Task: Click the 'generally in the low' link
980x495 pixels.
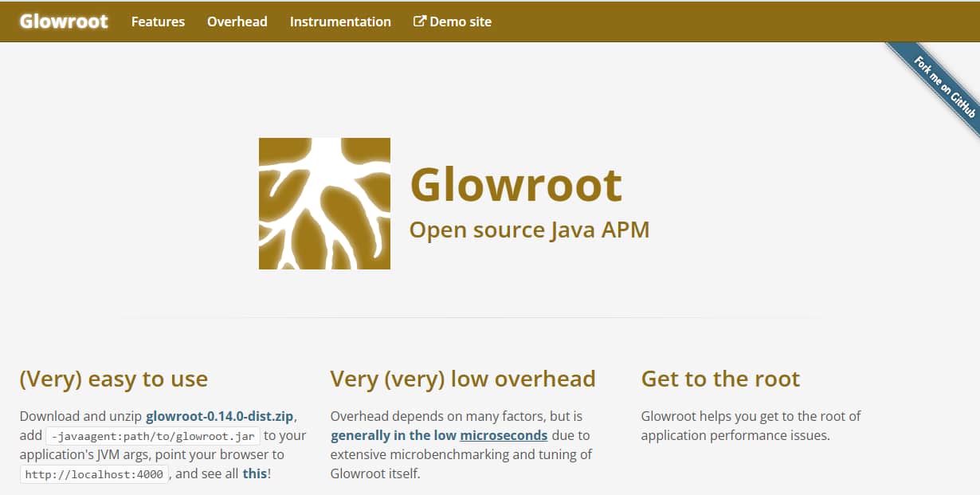Action: (x=395, y=435)
